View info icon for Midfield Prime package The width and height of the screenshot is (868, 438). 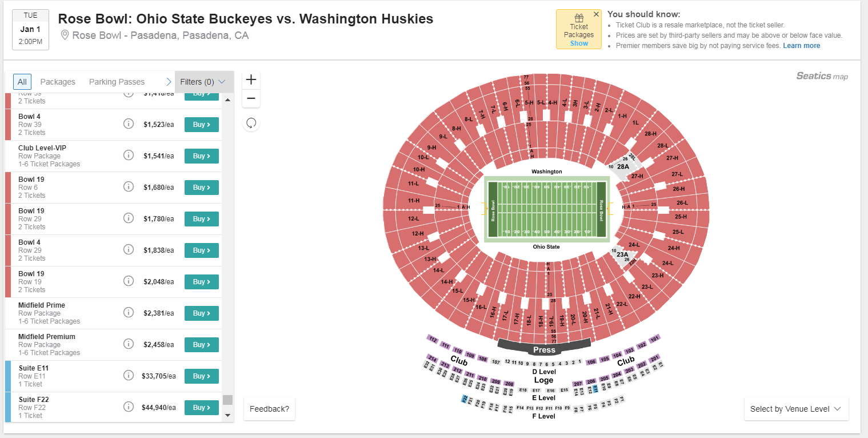pos(129,313)
